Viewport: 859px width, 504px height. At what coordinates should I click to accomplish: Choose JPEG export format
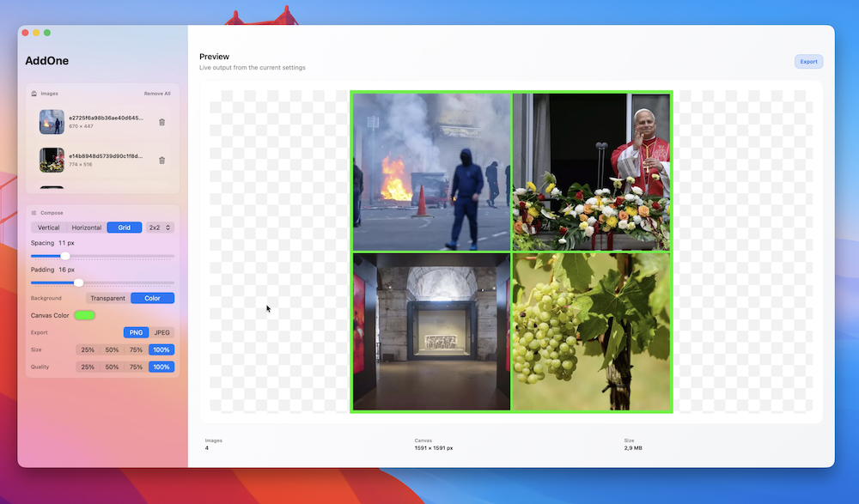(x=161, y=332)
